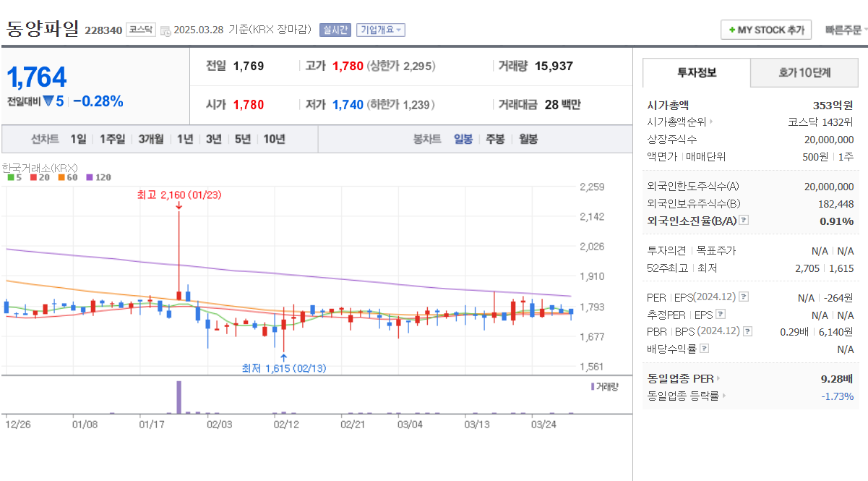Click current price 1,764
Image resolution: width=868 pixels, height=481 pixels.
click(36, 77)
